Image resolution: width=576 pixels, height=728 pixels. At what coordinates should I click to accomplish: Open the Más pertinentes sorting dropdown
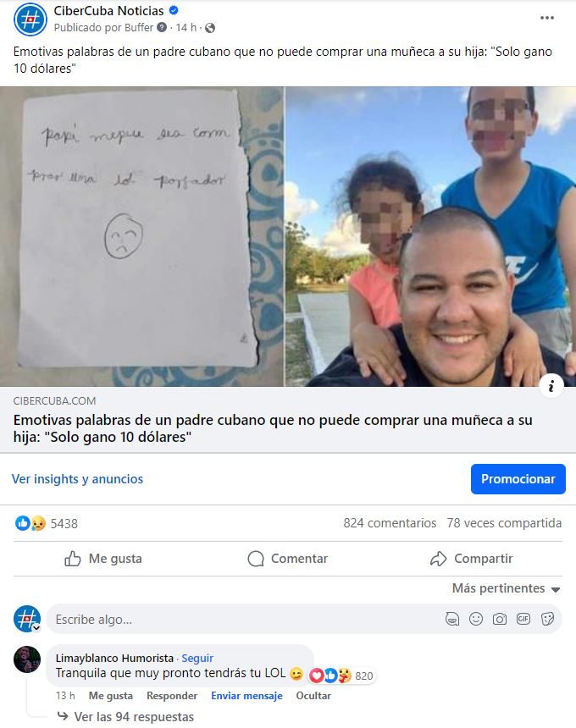[506, 588]
